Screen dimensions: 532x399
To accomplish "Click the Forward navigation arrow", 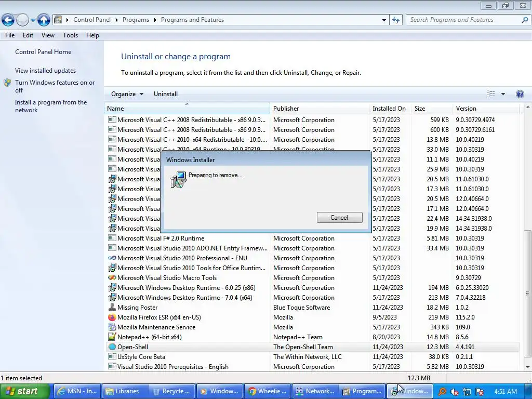I will click(22, 20).
